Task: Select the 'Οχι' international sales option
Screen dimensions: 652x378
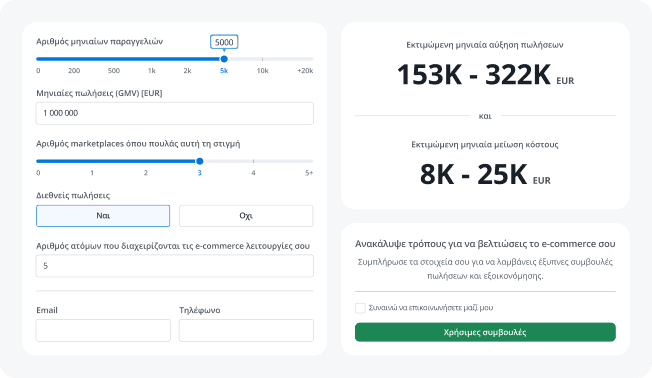Action: (x=246, y=215)
